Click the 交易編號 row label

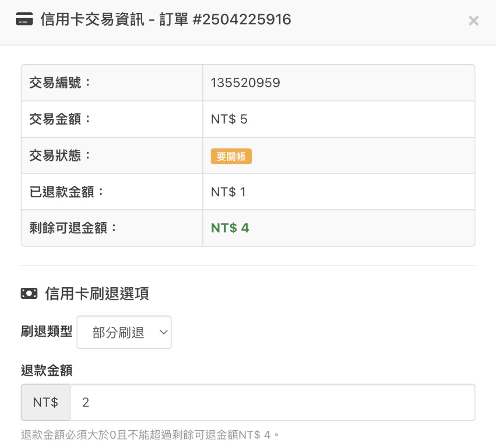coord(60,83)
